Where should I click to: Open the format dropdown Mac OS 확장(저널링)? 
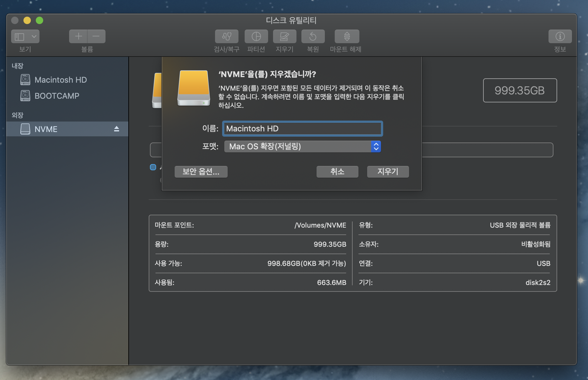click(302, 147)
